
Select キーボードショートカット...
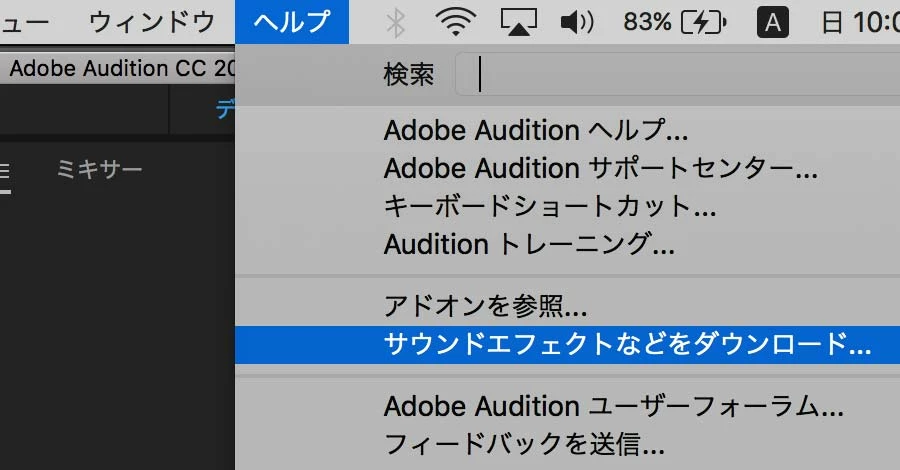pos(567,206)
